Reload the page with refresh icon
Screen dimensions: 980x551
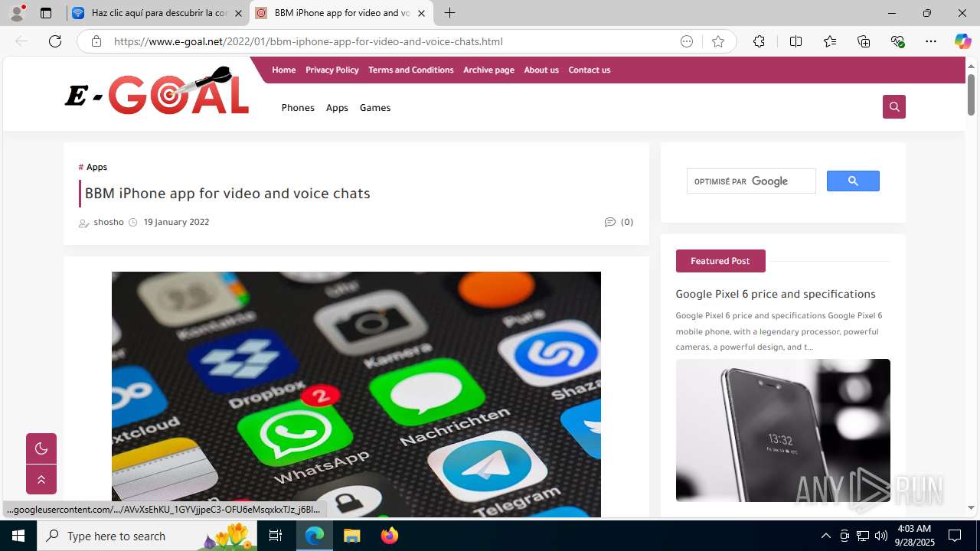pos(55,41)
